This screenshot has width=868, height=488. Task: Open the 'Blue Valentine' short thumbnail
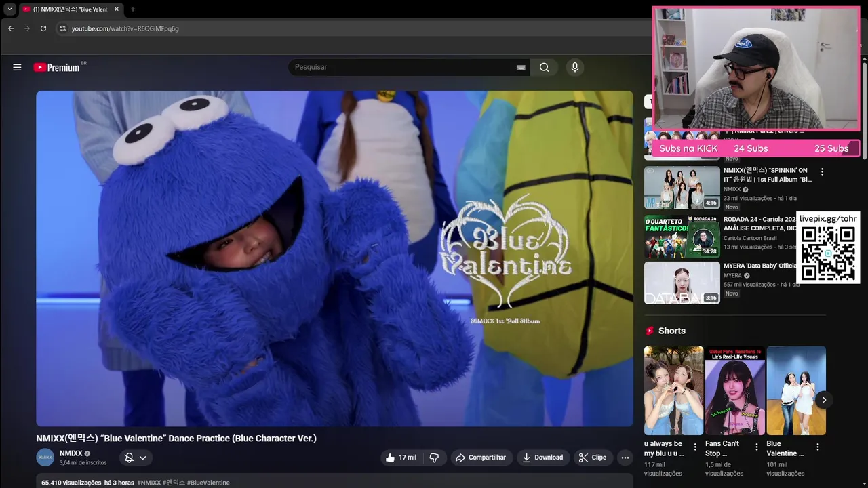point(796,390)
